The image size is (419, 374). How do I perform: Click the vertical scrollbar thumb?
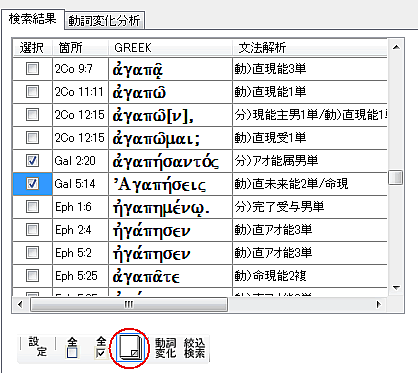(396, 177)
